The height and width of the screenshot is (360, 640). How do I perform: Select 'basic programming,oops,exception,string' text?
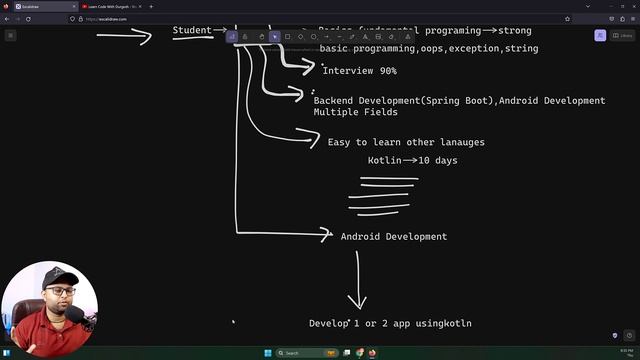point(429,49)
